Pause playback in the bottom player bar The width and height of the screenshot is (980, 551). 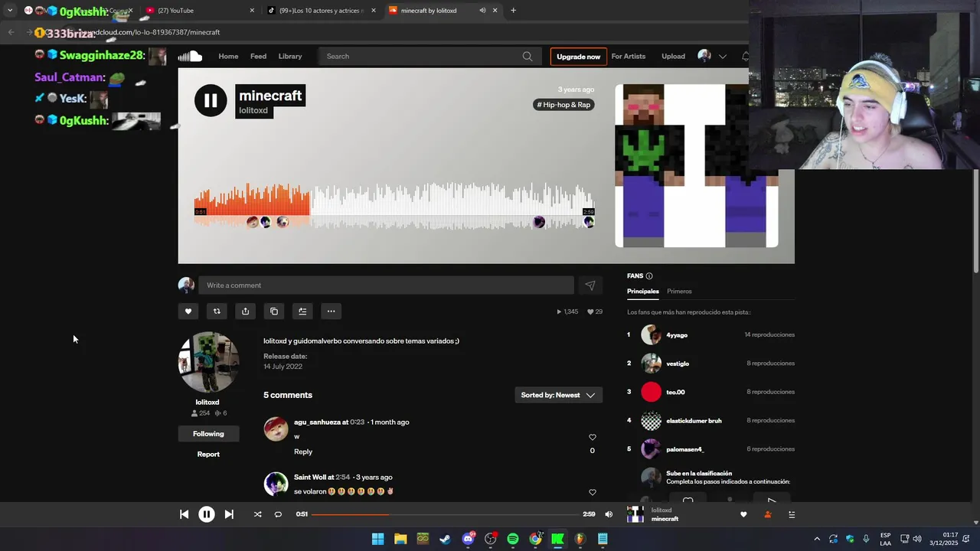coord(207,514)
